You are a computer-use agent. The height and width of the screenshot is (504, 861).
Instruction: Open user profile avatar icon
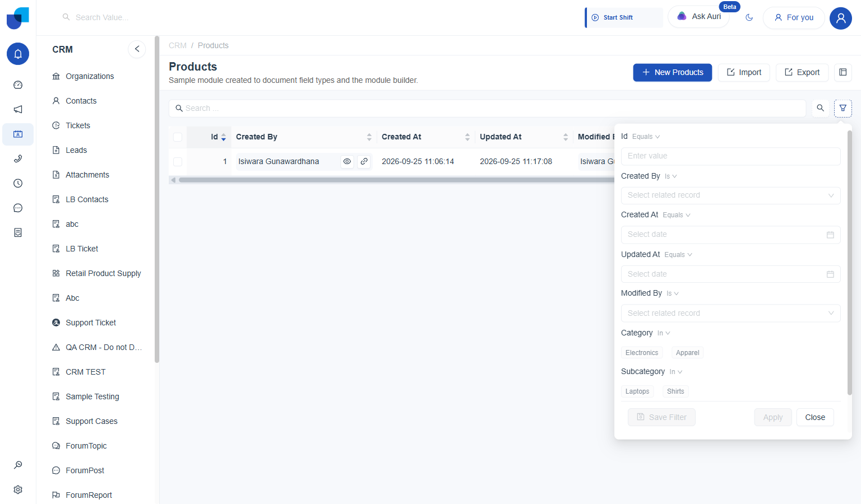click(x=840, y=18)
